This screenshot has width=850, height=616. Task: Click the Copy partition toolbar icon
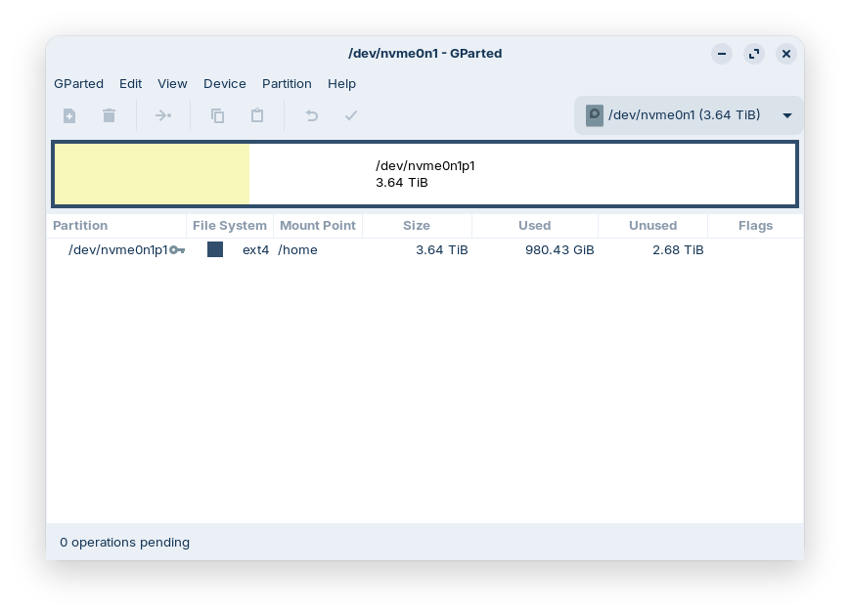(x=218, y=115)
